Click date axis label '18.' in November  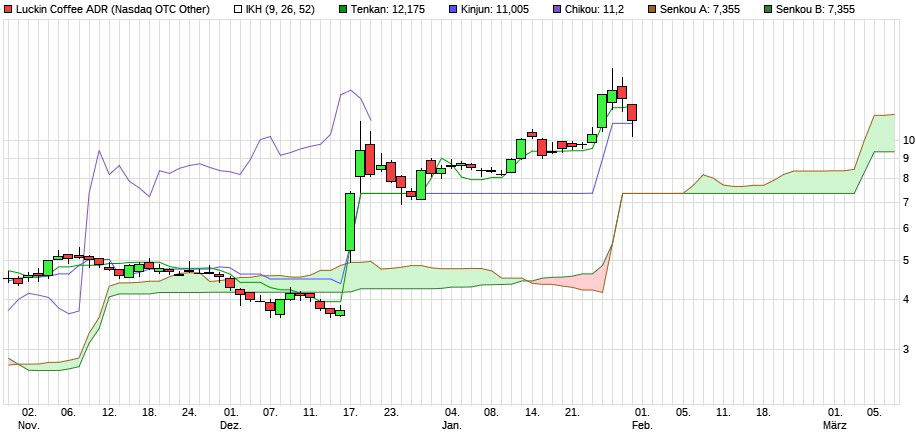(x=150, y=412)
